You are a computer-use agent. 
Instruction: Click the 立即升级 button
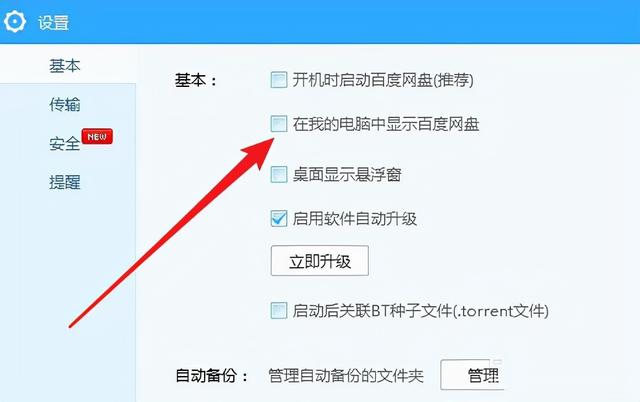click(x=320, y=261)
